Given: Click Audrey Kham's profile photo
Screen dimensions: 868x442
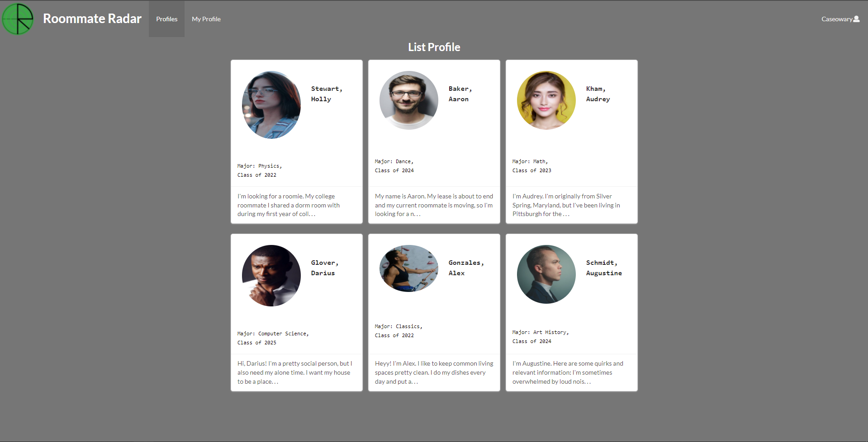Looking at the screenshot, I should coord(546,100).
